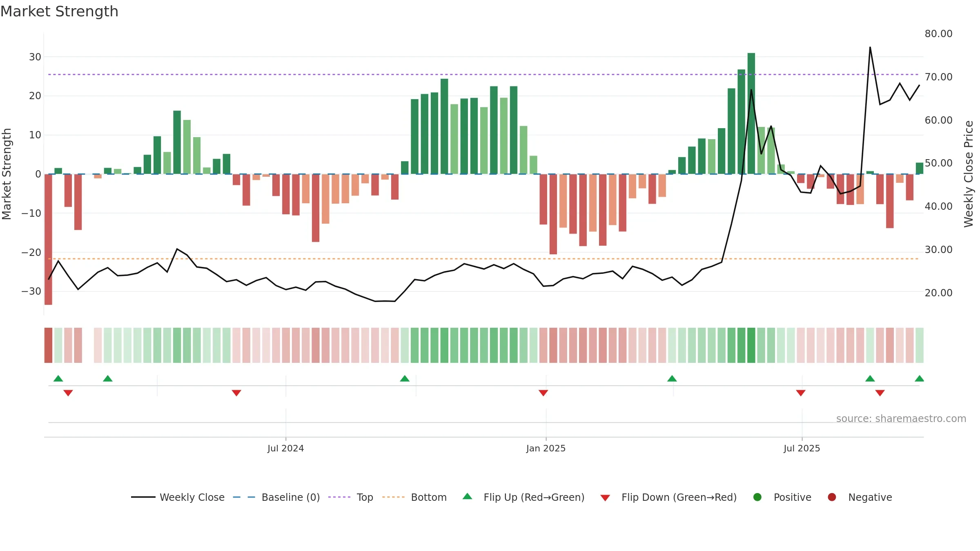Click the 60.00 price axis label
The width and height of the screenshot is (980, 551).
(938, 120)
